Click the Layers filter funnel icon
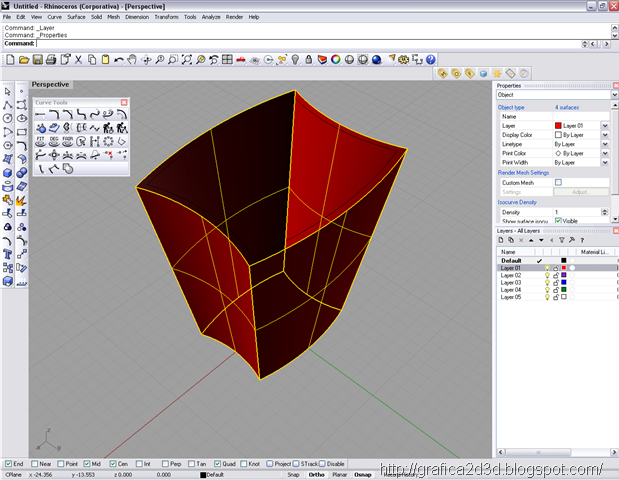619x480 pixels. (561, 240)
